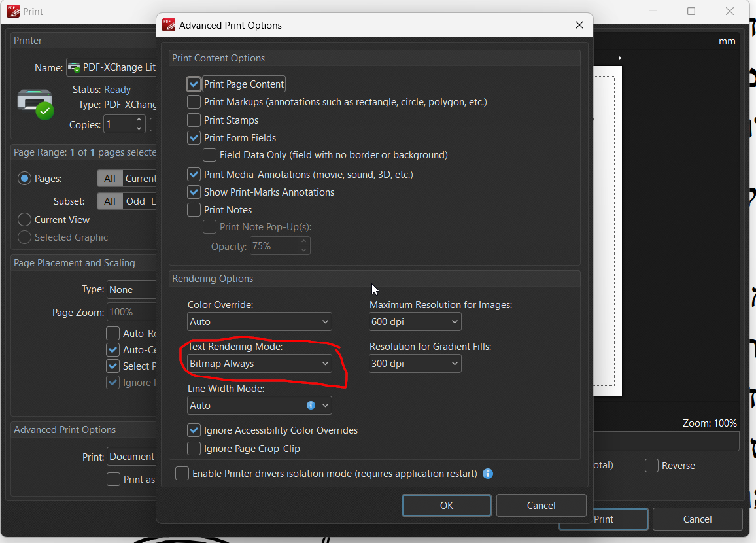Close the Advanced Print Options dialog
Viewport: 756px width, 543px height.
[x=579, y=25]
